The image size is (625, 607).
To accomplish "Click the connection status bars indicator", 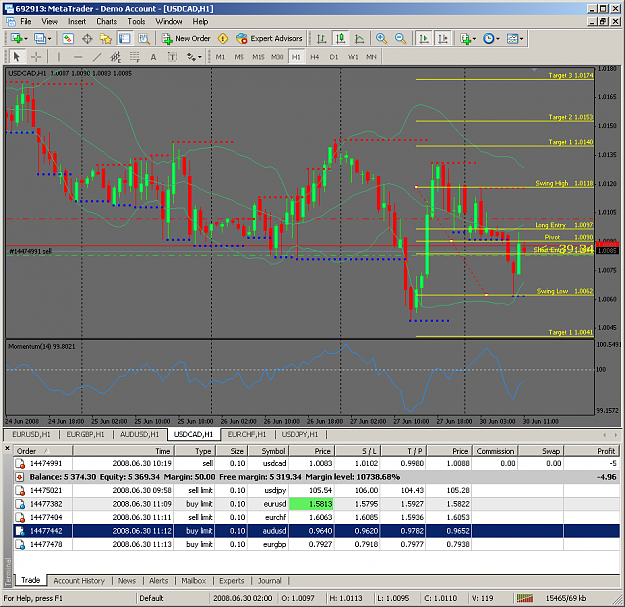I will pos(525,598).
